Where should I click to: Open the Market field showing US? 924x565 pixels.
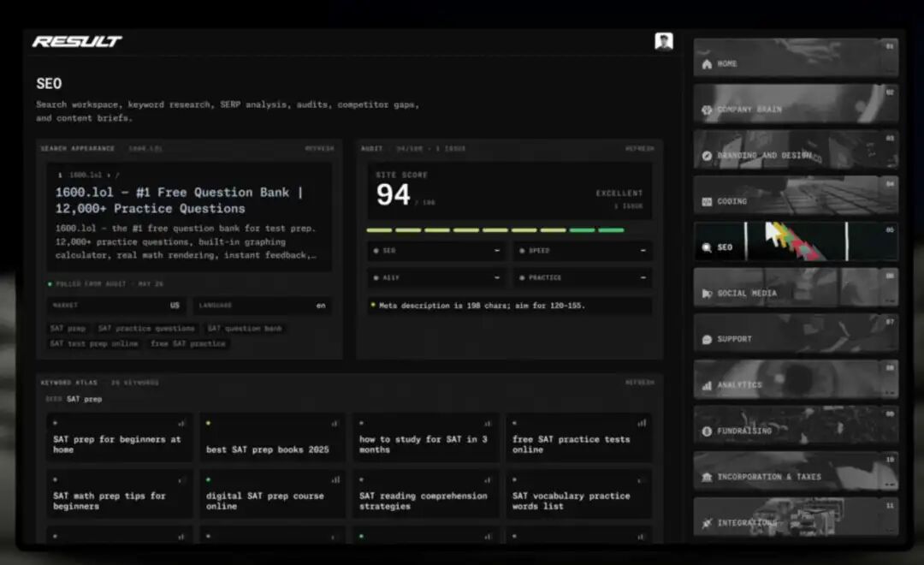(x=116, y=306)
